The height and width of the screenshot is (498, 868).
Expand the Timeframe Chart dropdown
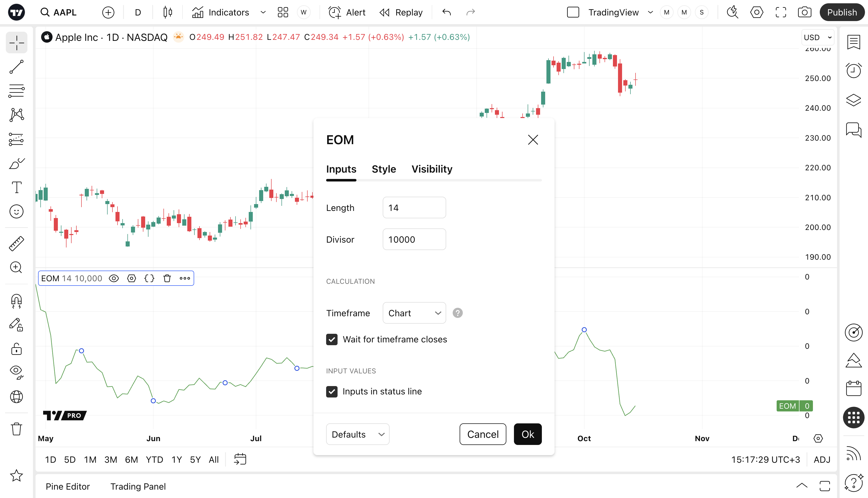414,313
